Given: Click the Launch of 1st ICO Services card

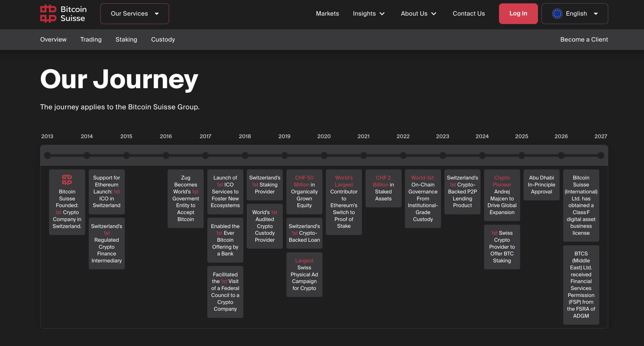Looking at the screenshot, I should 225,191.
